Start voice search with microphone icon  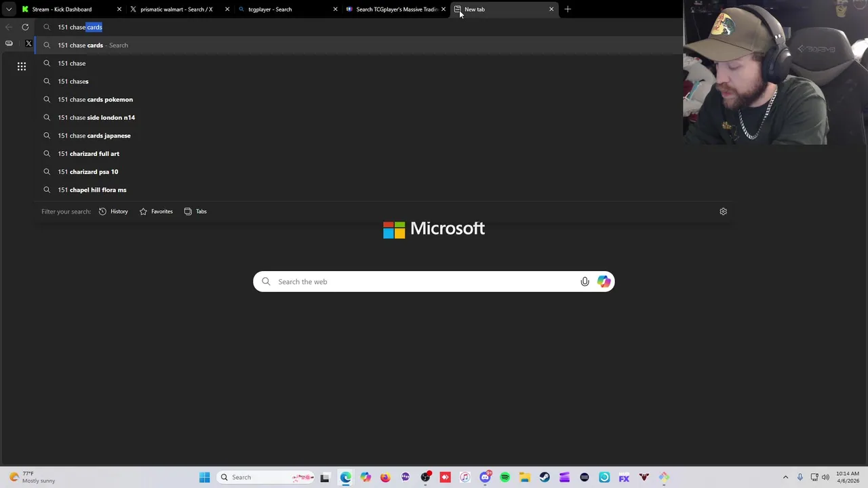(585, 282)
